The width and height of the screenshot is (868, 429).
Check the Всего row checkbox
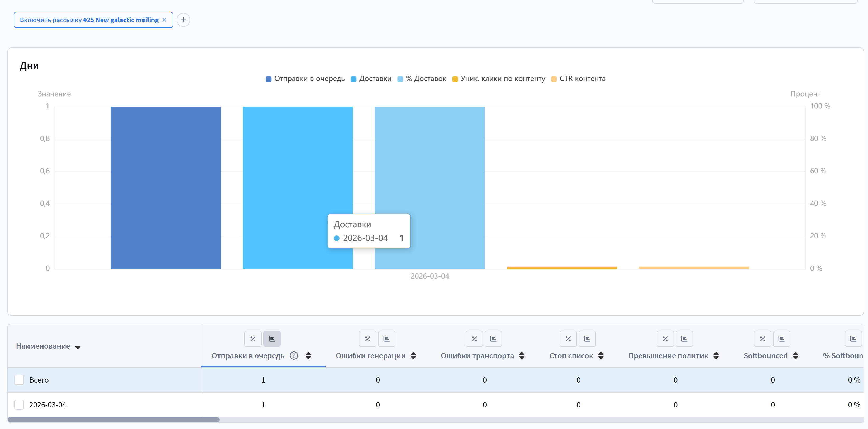(x=19, y=380)
